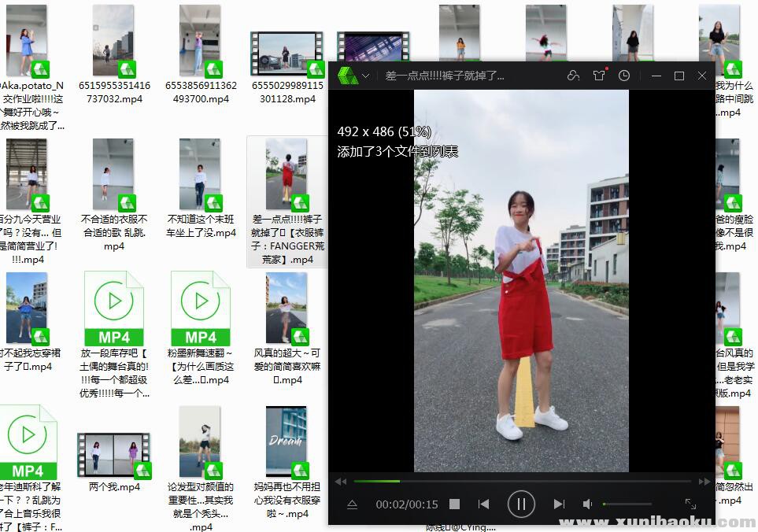The width and height of the screenshot is (758, 532).
Task: Open playback history clock icon
Action: (624, 76)
